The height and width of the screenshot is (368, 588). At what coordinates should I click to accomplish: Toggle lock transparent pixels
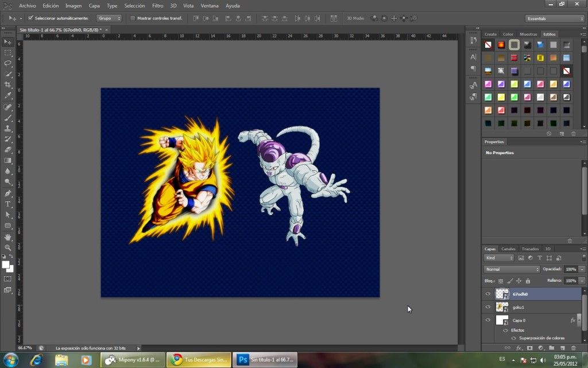[501, 281]
